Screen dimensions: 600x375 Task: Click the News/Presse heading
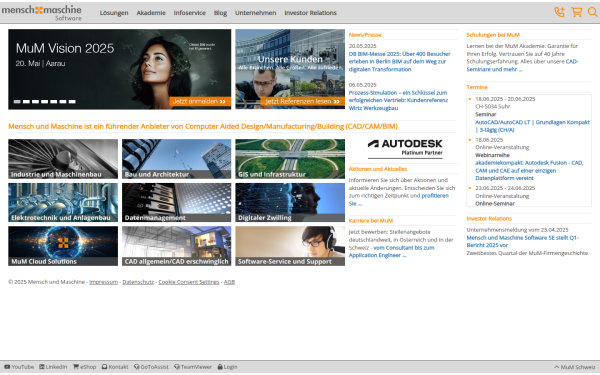[x=365, y=35]
